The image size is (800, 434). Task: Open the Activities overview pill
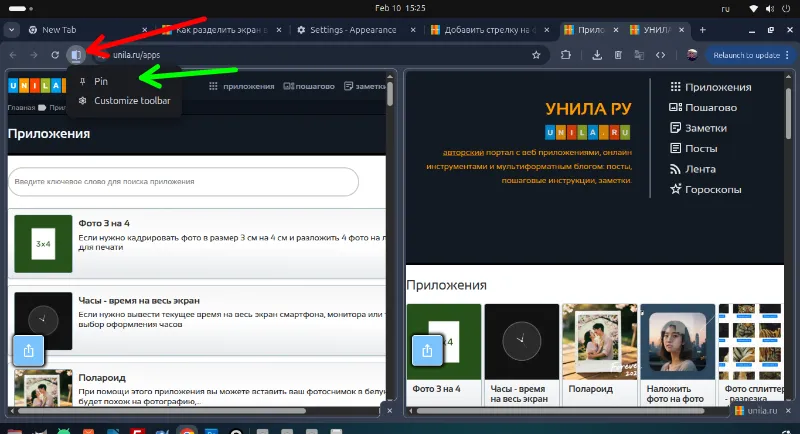[20, 9]
